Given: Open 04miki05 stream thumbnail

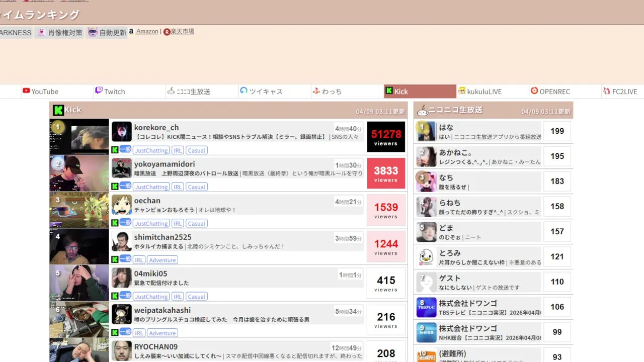Looking at the screenshot, I should (79, 283).
